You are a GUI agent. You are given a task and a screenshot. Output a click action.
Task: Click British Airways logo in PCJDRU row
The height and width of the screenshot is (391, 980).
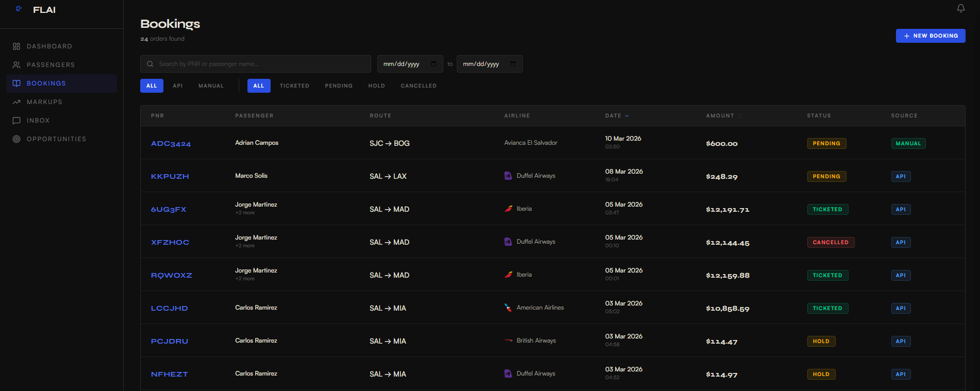tap(508, 341)
